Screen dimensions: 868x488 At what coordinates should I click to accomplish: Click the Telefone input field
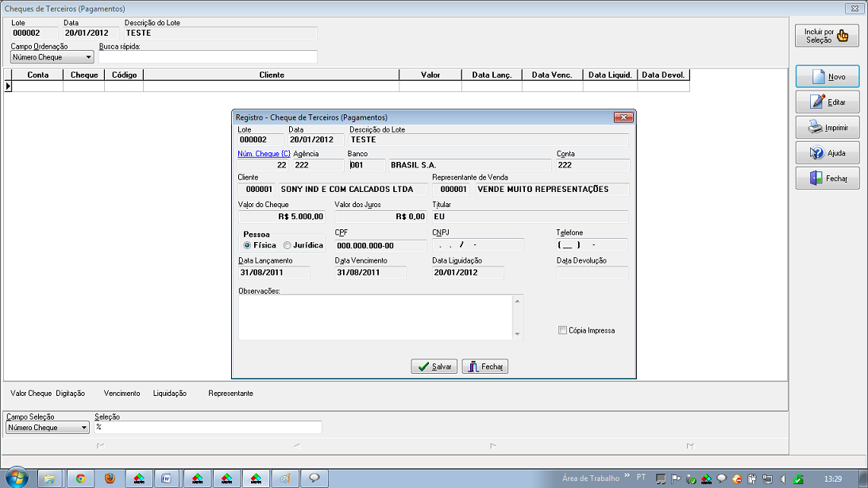click(x=592, y=244)
